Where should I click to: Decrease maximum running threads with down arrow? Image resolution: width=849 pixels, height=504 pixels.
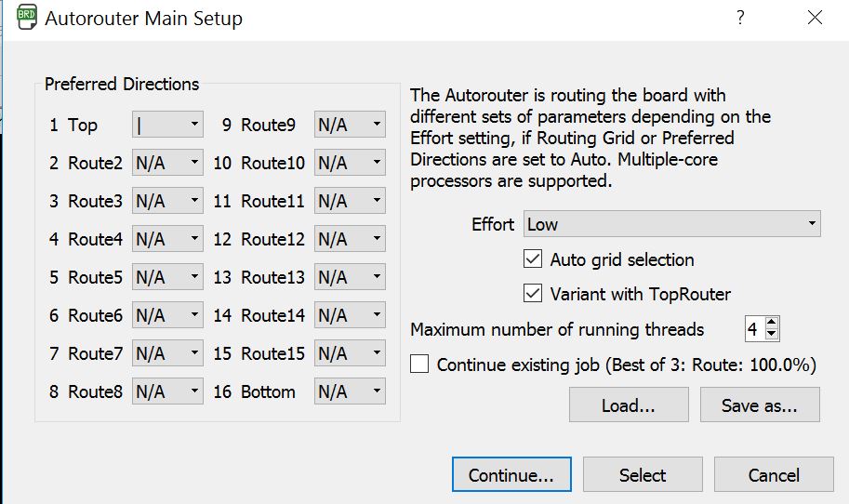(772, 334)
